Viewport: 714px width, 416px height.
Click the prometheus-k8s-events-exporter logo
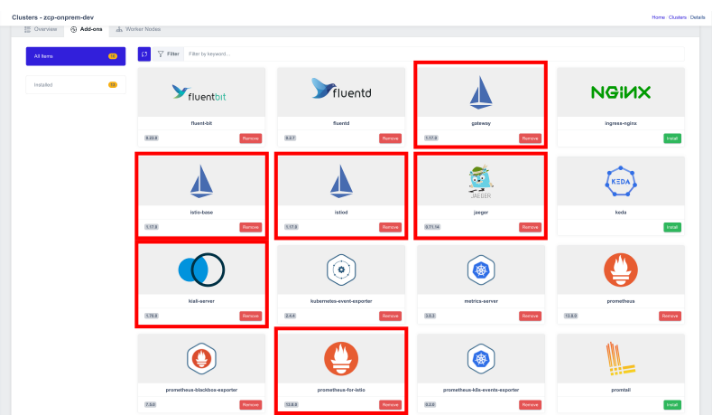tap(481, 359)
